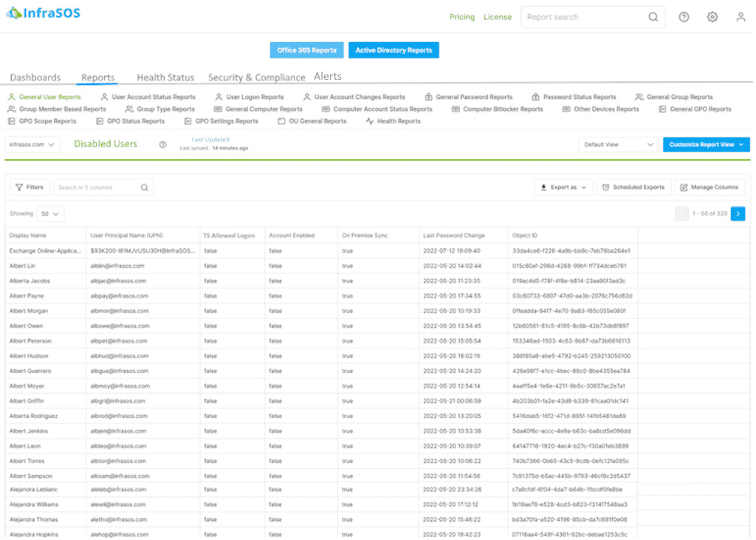Viewport: 756px width, 540px height.
Task: Open the user account profile icon
Action: pos(740,16)
